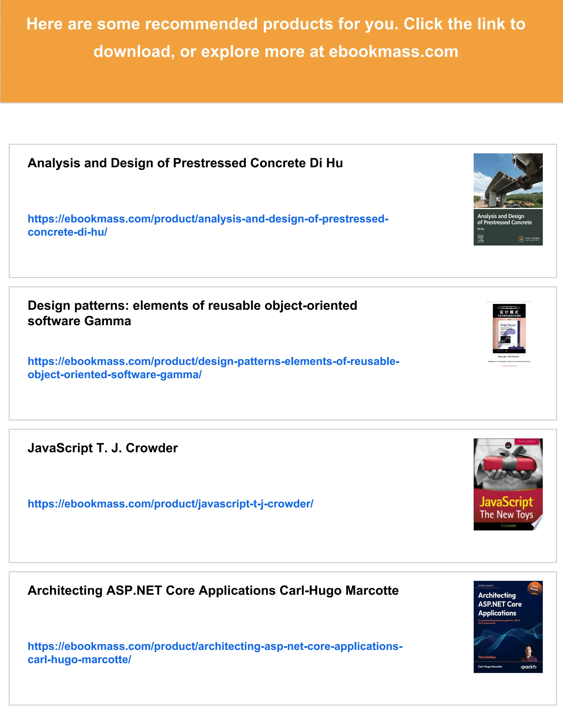Click the JavaScript The New Toys cover
Screen dimensions: 563x728
click(x=508, y=484)
